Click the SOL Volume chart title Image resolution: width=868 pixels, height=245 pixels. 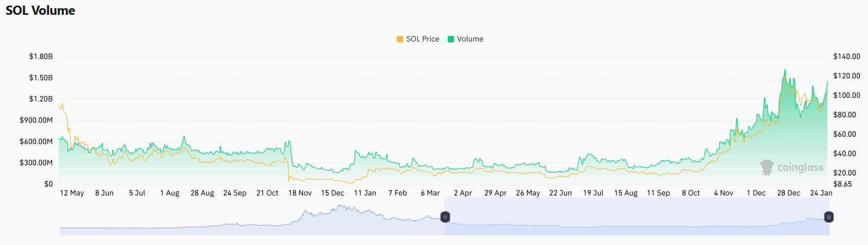40,11
